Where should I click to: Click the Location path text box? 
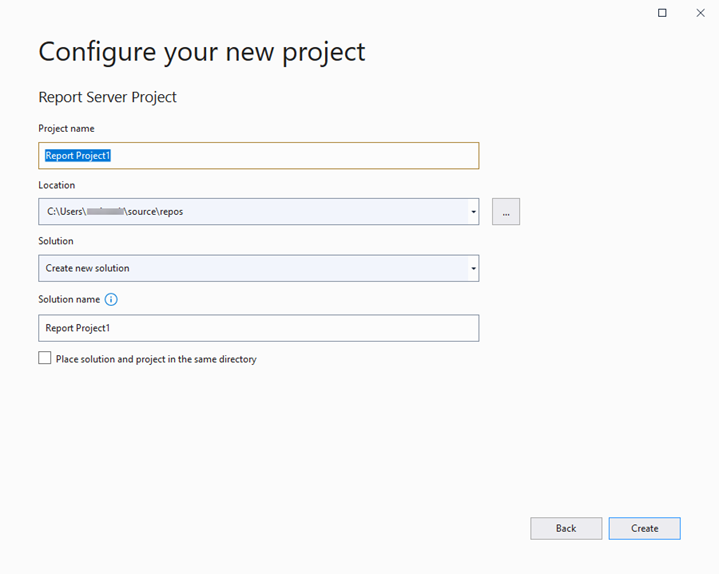click(250, 212)
